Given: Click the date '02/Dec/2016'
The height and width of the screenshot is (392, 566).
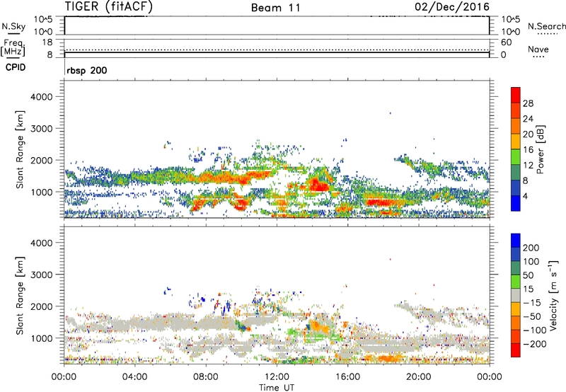Looking at the screenshot, I should pos(452,6).
